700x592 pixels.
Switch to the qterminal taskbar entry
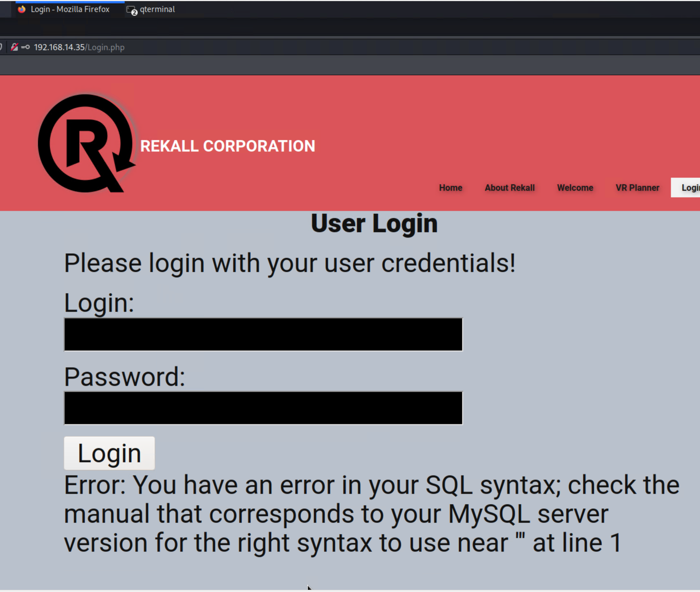(x=157, y=9)
